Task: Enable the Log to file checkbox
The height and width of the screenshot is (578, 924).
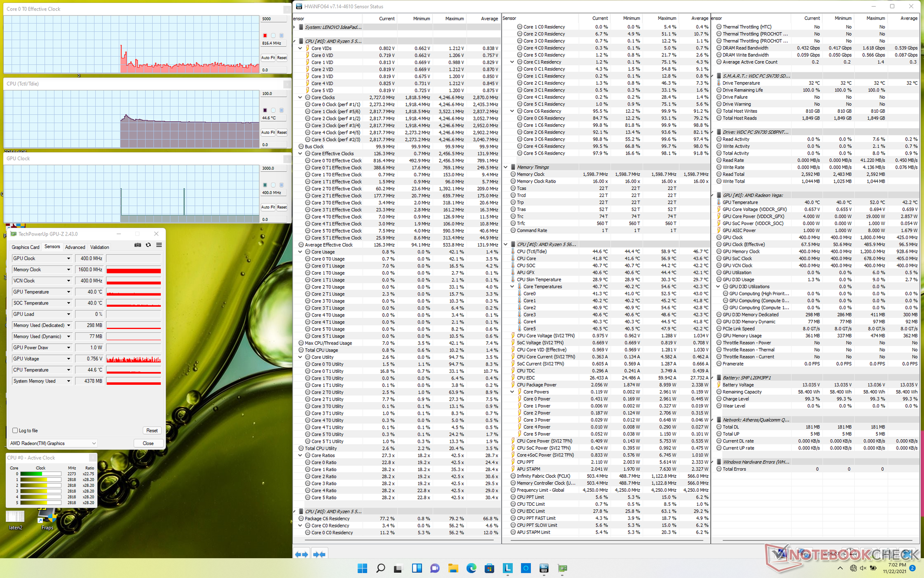Action: pos(15,431)
